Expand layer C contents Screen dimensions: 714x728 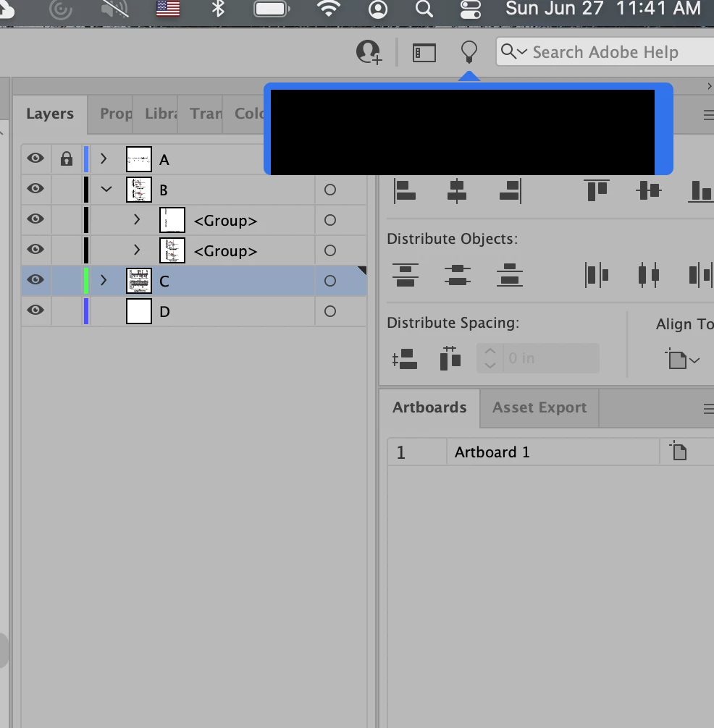coord(104,281)
